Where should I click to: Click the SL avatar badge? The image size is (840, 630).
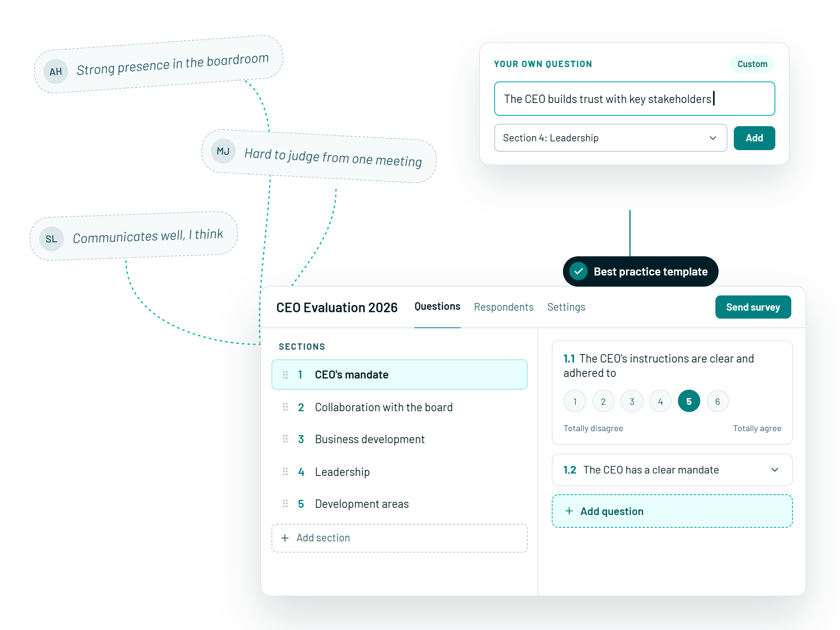(x=51, y=239)
